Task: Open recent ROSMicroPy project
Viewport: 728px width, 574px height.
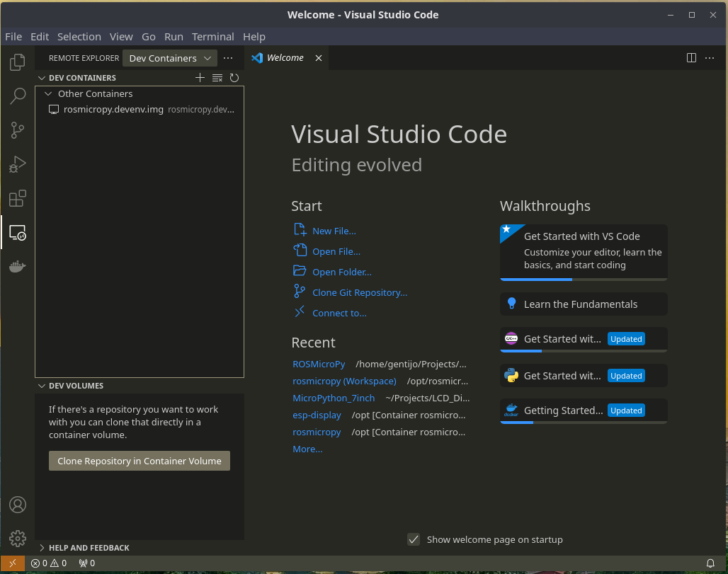Action: (x=319, y=364)
